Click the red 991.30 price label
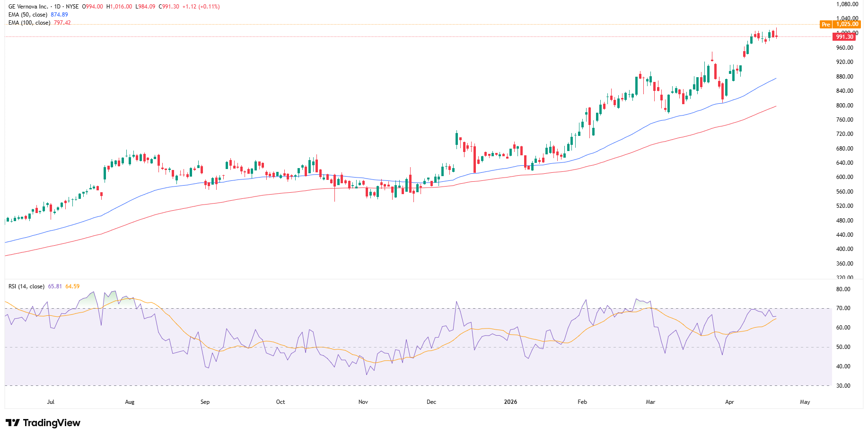The width and height of the screenshot is (868, 437). pos(844,37)
